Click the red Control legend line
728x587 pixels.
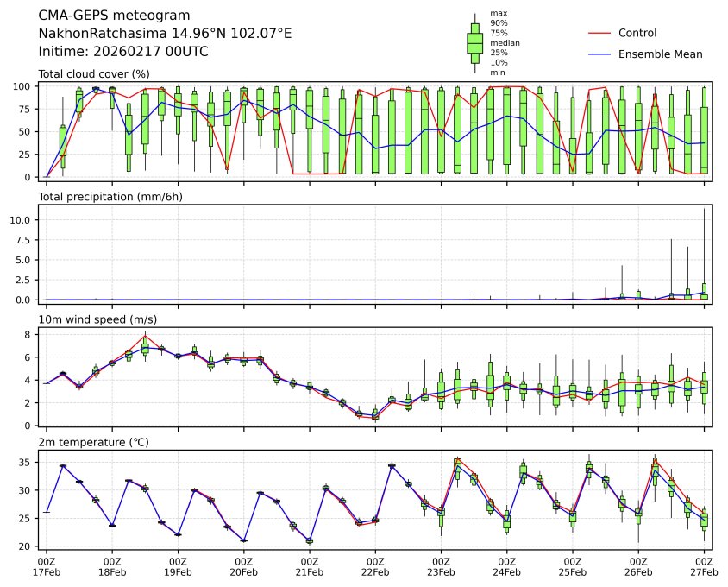tap(600, 33)
